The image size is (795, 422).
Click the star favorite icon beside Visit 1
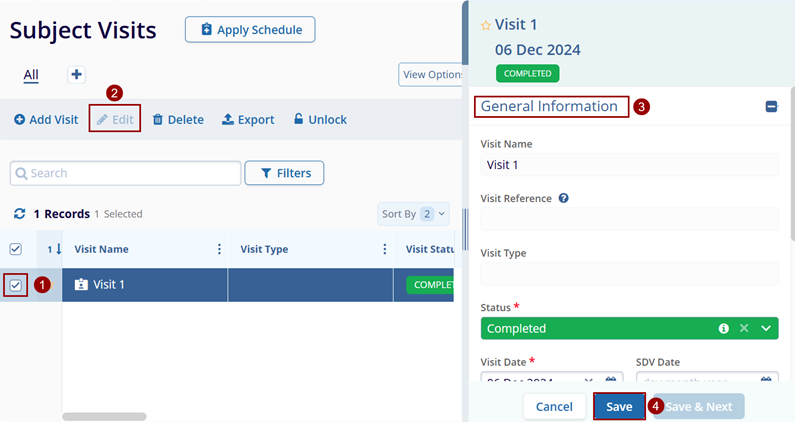tap(486, 25)
